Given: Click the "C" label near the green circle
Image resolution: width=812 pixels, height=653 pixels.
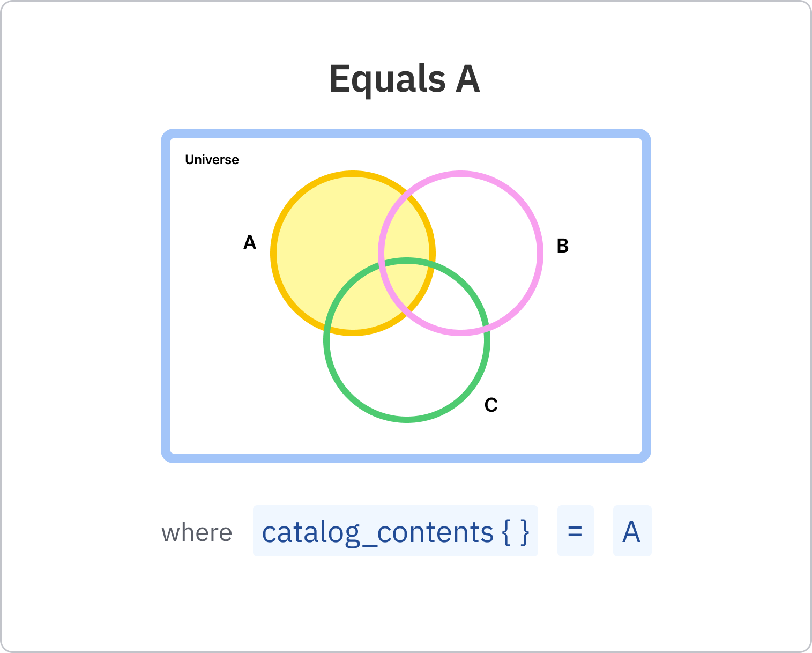Looking at the screenshot, I should [491, 405].
